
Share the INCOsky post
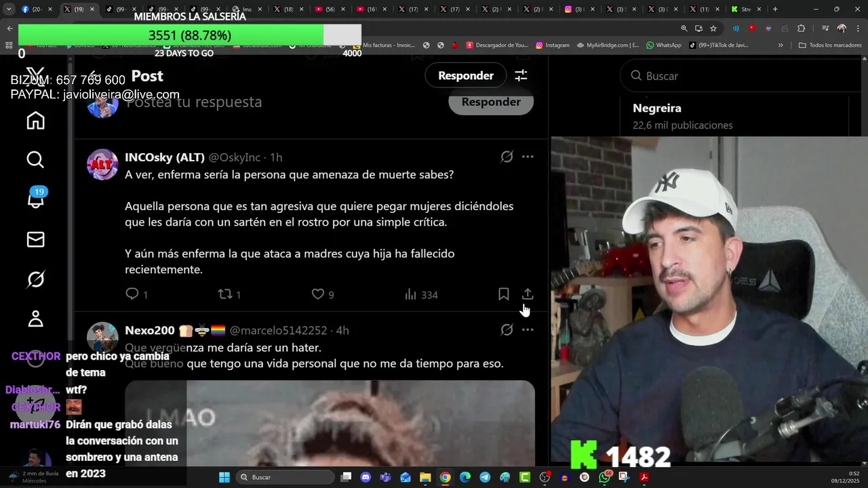pos(528,294)
